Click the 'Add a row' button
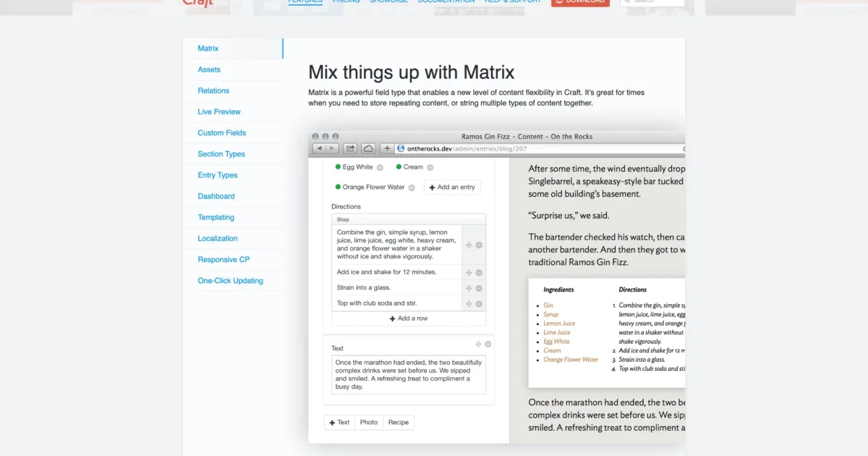 pos(409,318)
